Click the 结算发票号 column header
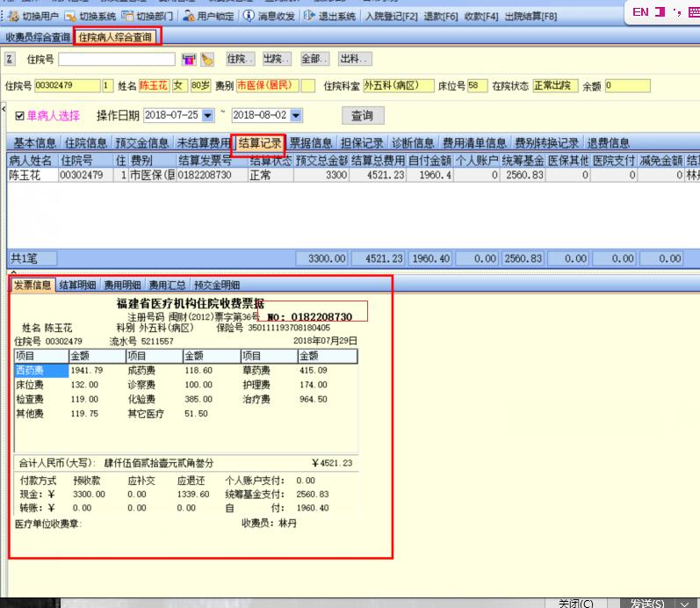The height and width of the screenshot is (608, 700). 212,161
